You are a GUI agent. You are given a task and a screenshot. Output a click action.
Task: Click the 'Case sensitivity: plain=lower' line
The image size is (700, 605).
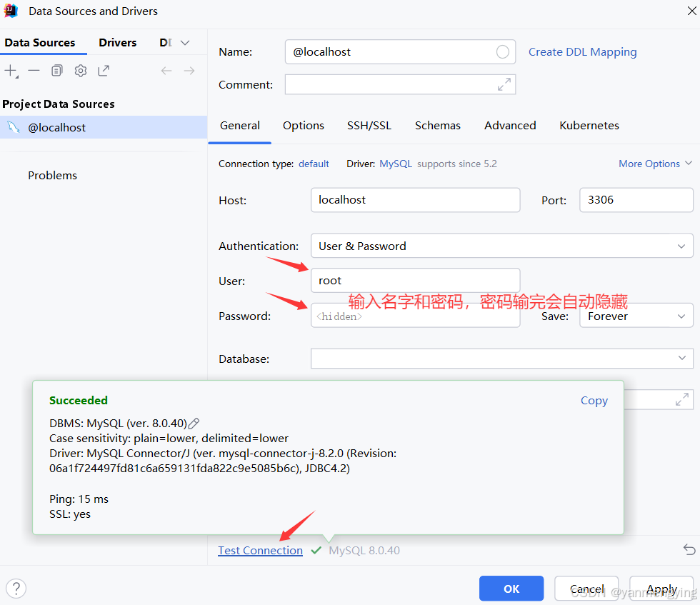click(169, 439)
